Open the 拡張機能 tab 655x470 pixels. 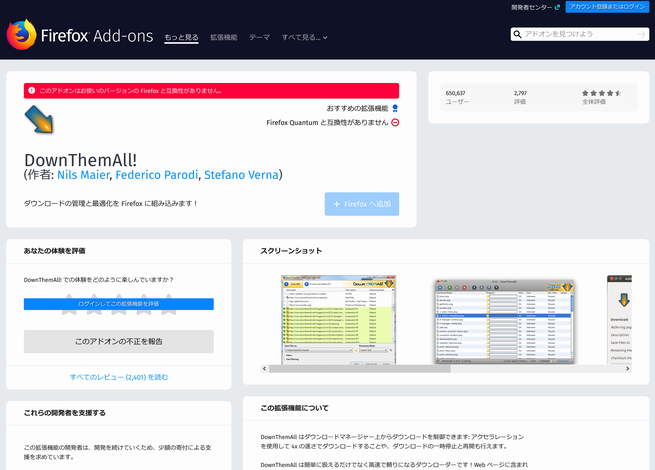(223, 37)
